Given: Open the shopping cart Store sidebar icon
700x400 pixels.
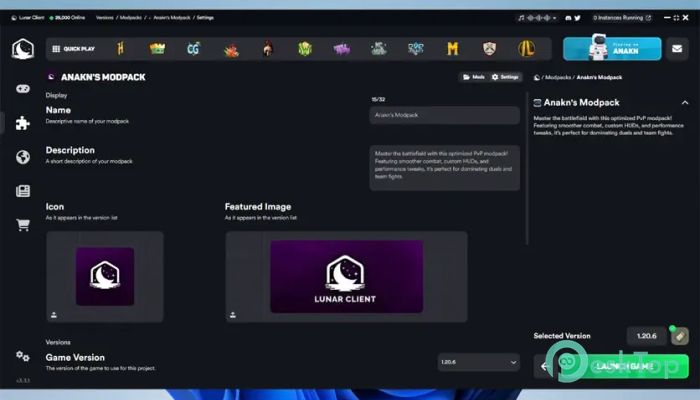Looking at the screenshot, I should 23,225.
